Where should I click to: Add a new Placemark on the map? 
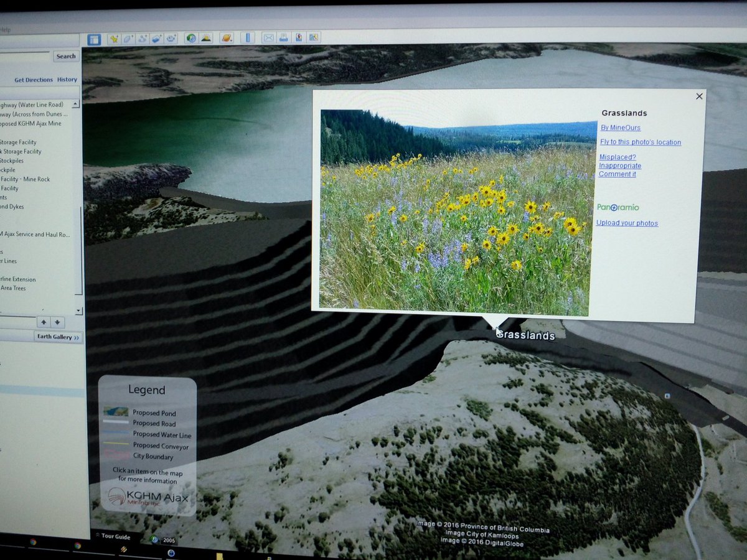click(115, 38)
